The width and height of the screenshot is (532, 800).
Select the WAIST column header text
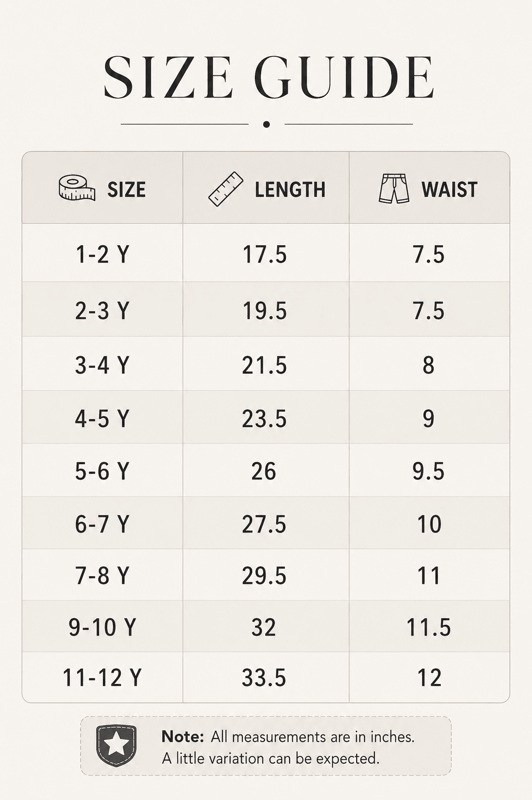[x=449, y=189]
